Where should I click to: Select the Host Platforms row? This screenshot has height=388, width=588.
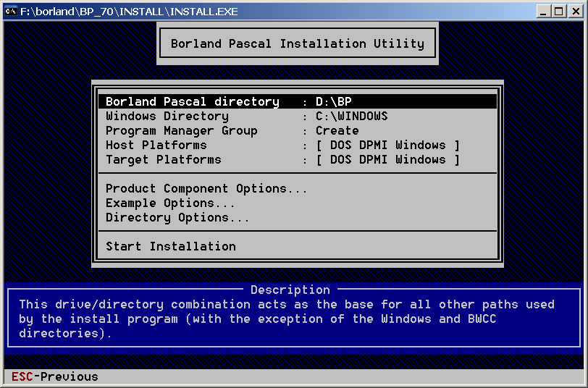(x=298, y=145)
